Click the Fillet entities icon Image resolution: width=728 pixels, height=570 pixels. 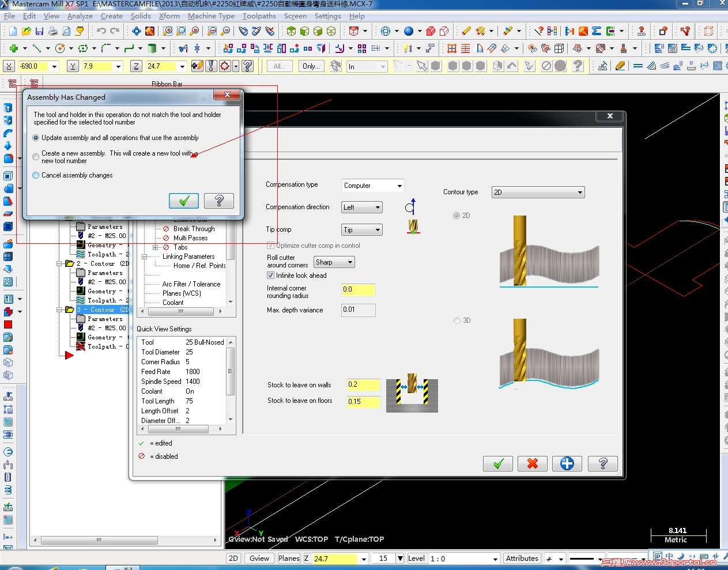click(105, 48)
